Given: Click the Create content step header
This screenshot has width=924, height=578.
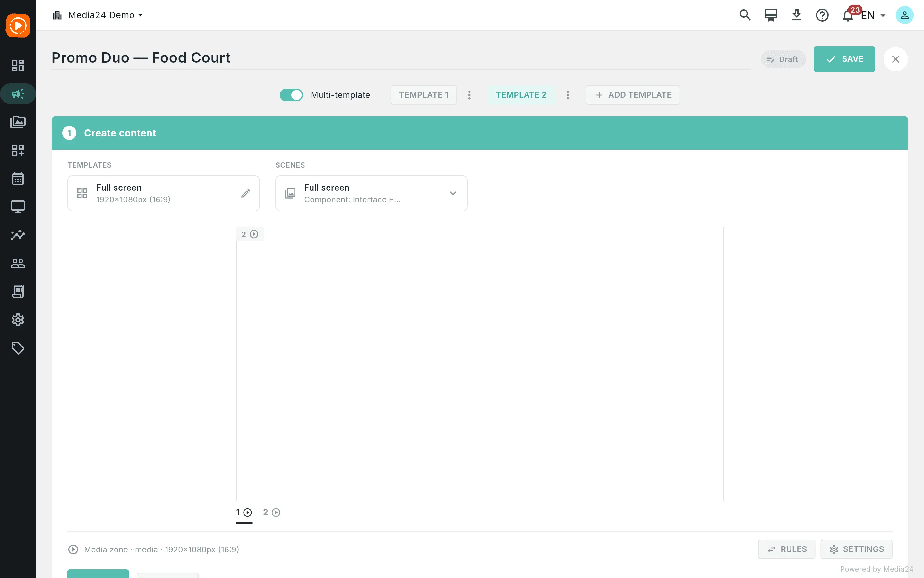Looking at the screenshot, I should pos(480,133).
